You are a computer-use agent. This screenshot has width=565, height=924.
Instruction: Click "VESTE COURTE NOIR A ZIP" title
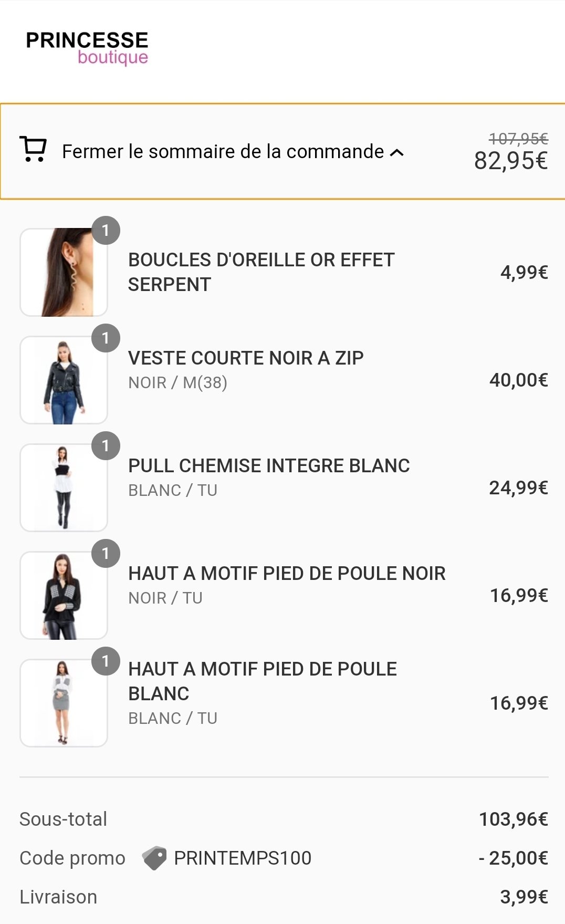246,358
